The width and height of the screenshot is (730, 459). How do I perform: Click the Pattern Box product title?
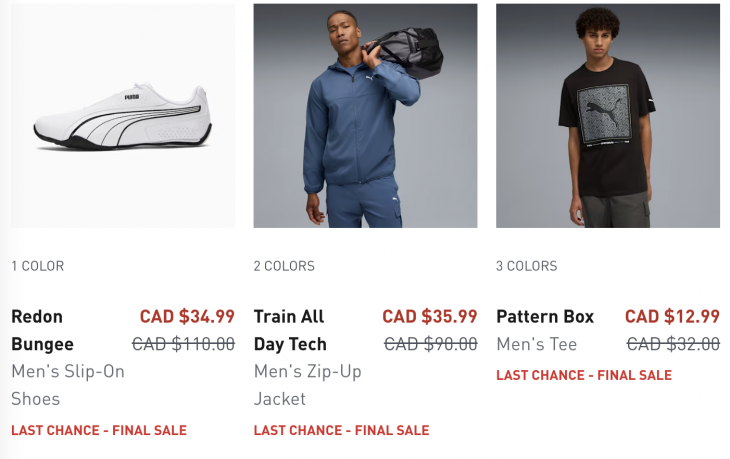point(545,317)
